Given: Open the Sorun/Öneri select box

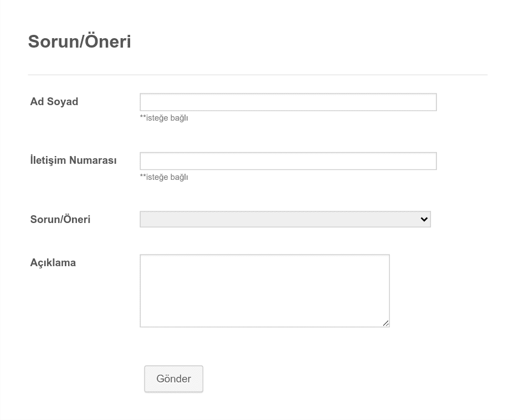Looking at the screenshot, I should (285, 219).
